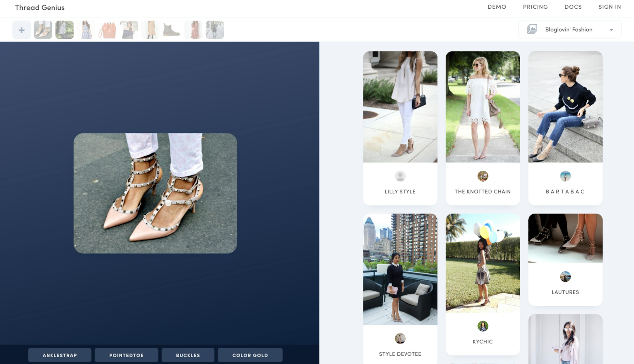Select the studded heels thumbnail in the strip
The width and height of the screenshot is (634, 364).
click(43, 29)
